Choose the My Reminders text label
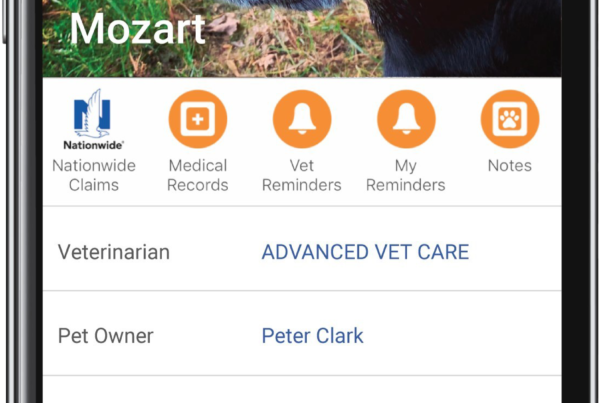This screenshot has width=600, height=403. coord(406,175)
